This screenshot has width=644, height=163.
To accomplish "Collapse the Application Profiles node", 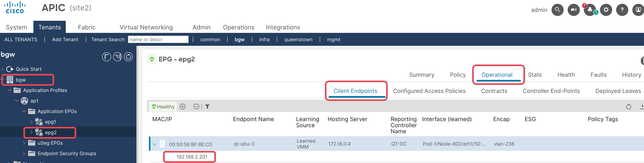I will [x=10, y=90].
